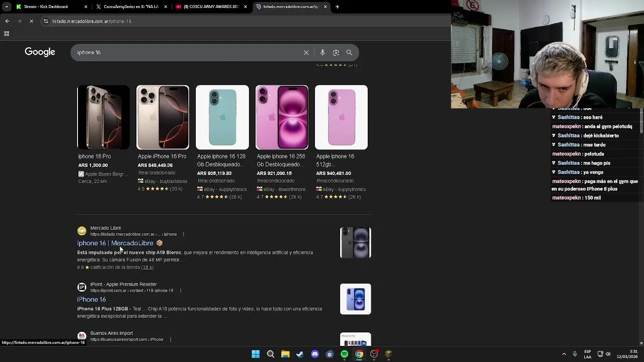Open the bookmarks apps grid icon

click(7, 34)
